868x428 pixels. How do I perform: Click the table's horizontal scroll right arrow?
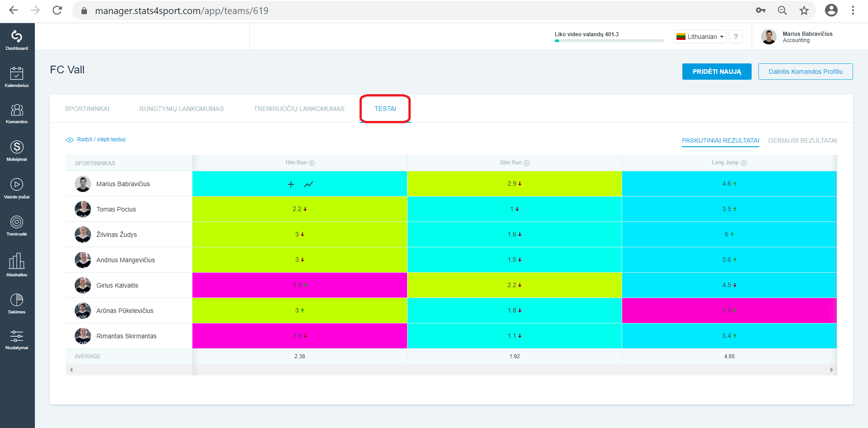tap(831, 370)
